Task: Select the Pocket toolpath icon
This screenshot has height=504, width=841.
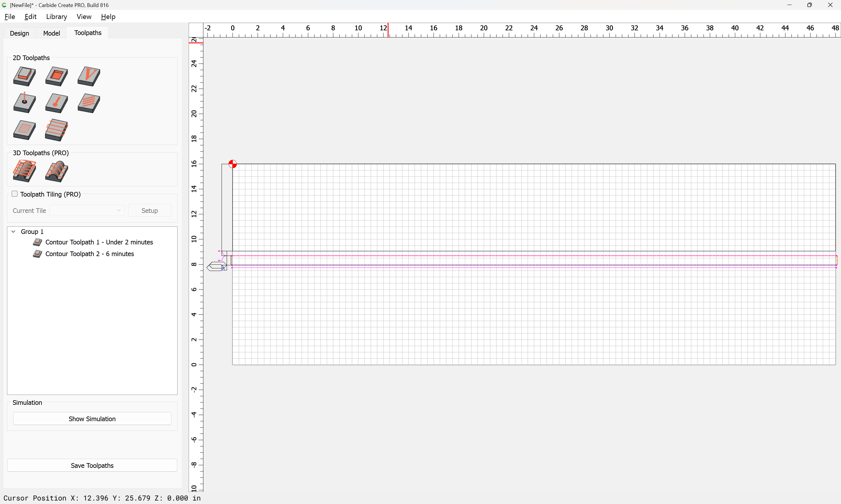Action: click(x=56, y=76)
